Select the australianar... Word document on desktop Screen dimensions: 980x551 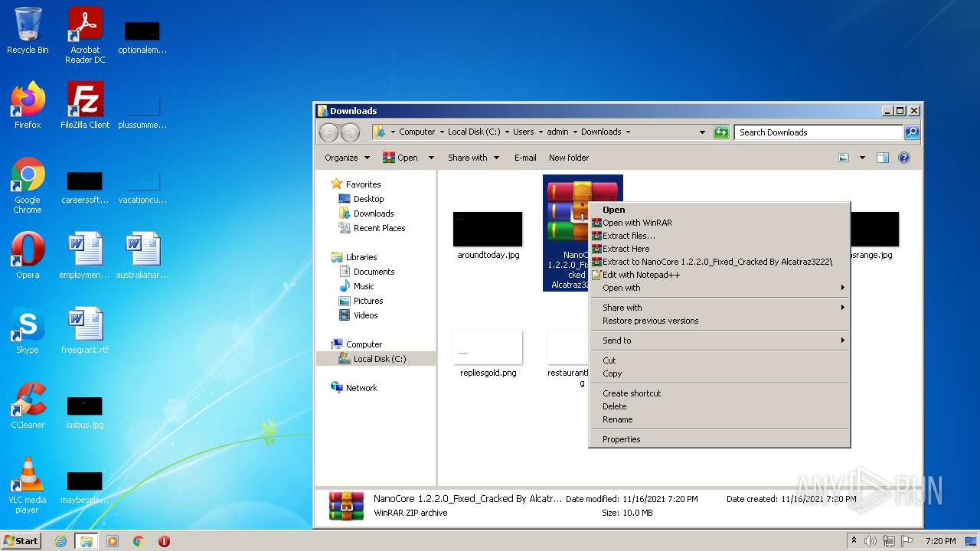coord(142,256)
